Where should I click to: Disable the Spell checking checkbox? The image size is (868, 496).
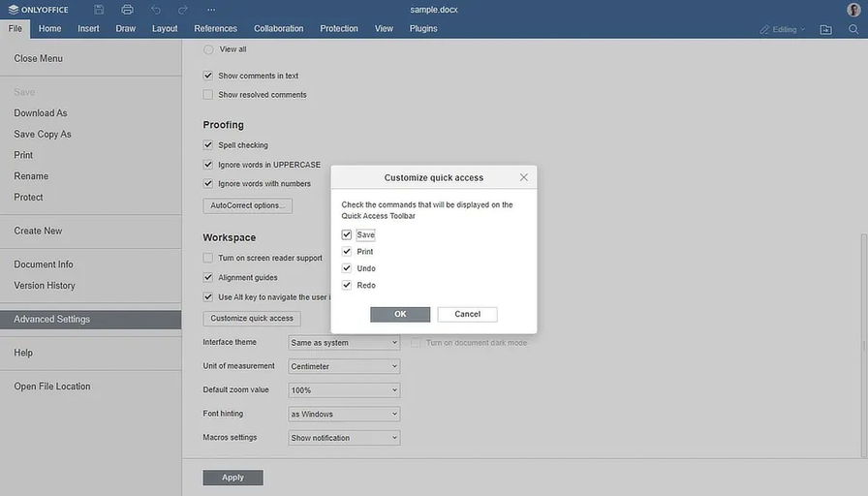[x=208, y=145]
